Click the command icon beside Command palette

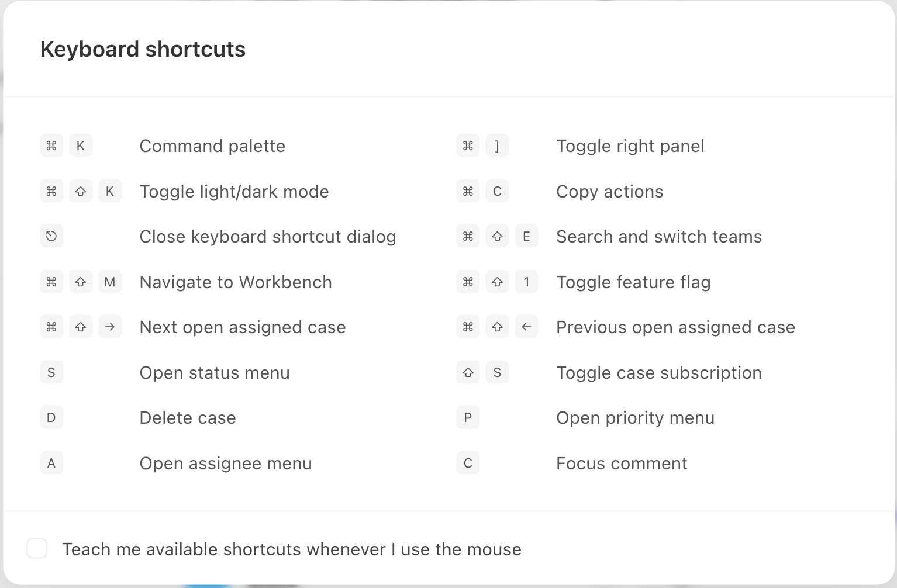[x=51, y=146]
